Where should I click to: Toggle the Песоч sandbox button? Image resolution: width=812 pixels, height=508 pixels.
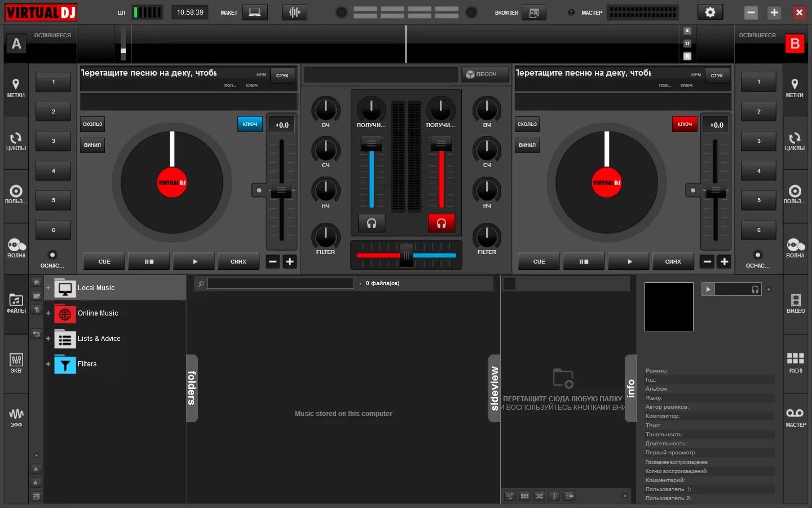click(485, 75)
